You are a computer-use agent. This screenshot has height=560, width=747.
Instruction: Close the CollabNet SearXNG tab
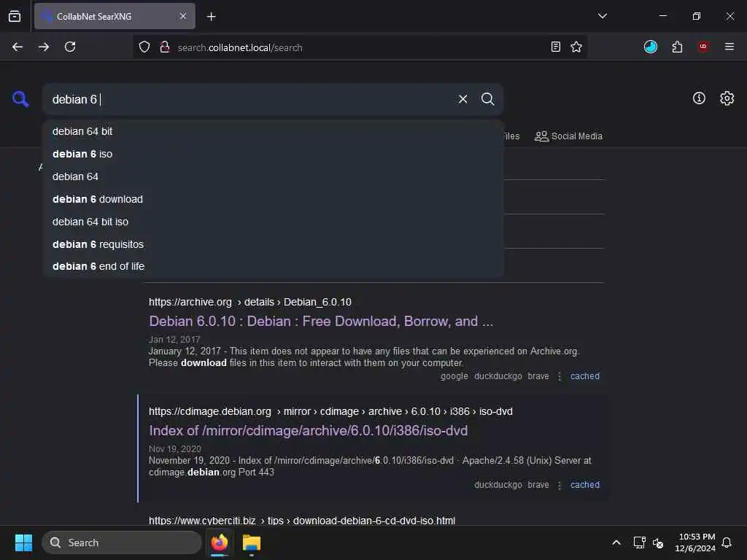pyautogui.click(x=183, y=16)
